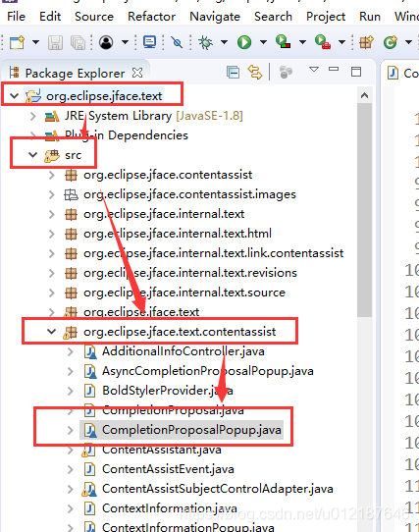The image size is (419, 532).
Task: Open dropdown next to user profile icon
Action: (125, 42)
